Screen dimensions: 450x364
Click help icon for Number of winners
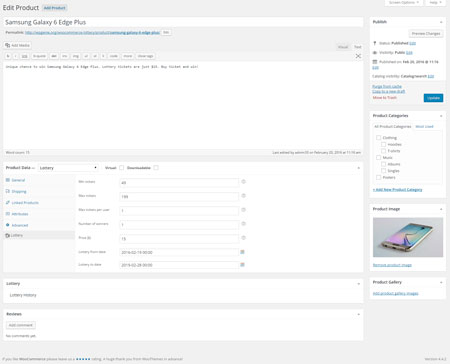coord(243,224)
